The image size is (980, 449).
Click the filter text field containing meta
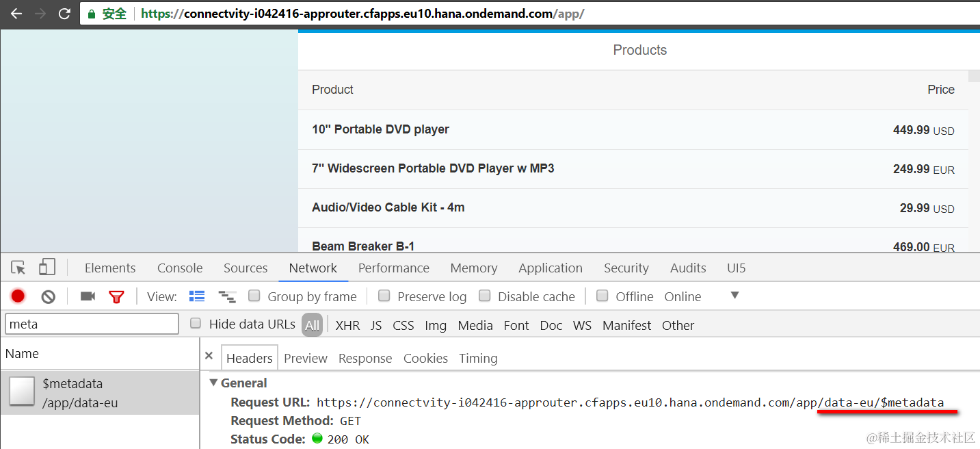coord(92,324)
